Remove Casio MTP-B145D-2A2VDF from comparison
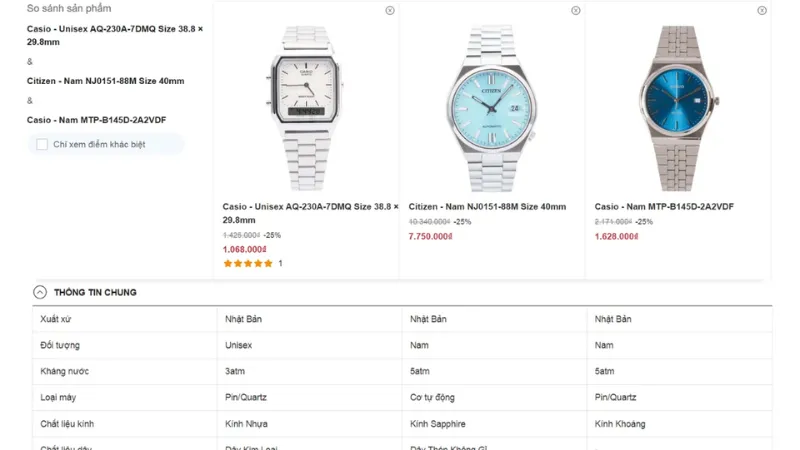This screenshot has height=450, width=800. pyautogui.click(x=762, y=10)
